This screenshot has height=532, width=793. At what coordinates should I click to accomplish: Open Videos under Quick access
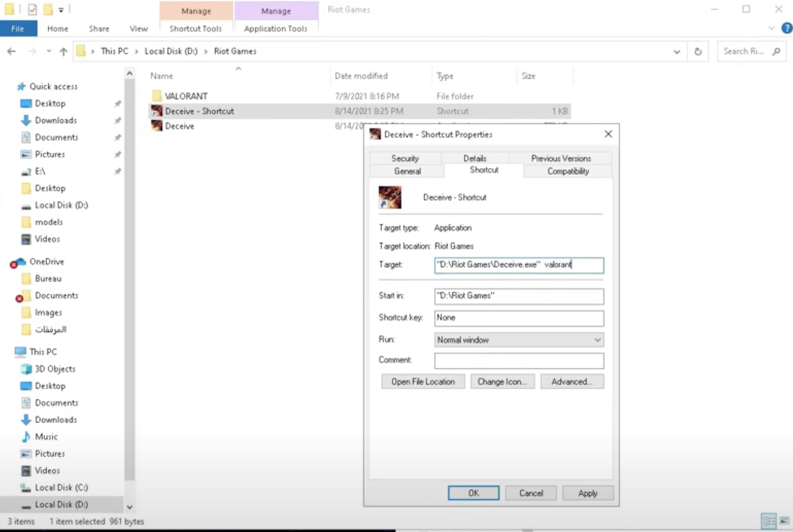click(x=47, y=239)
